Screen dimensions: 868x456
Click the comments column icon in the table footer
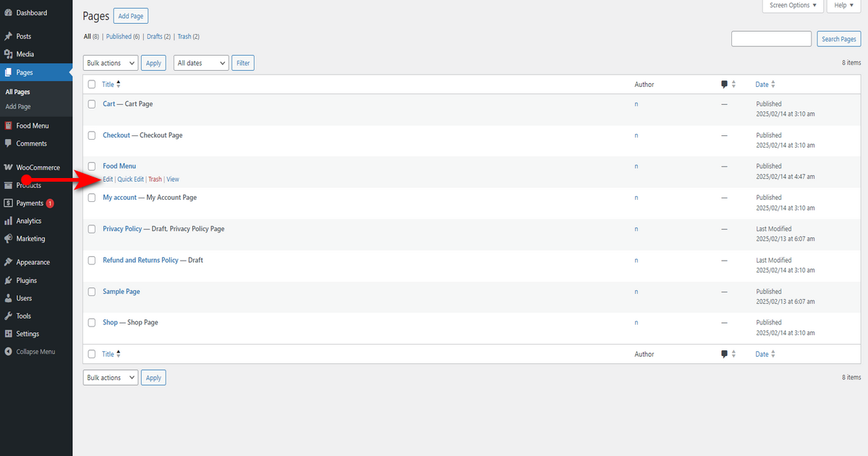(x=725, y=355)
